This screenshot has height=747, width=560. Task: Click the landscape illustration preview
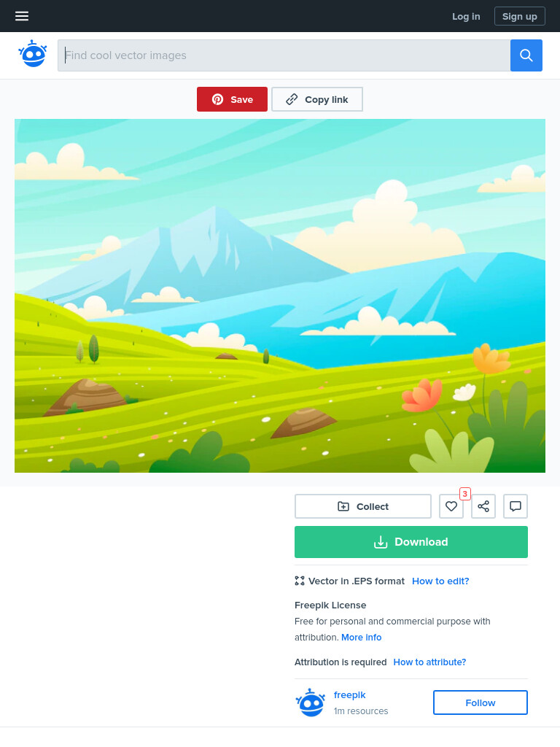click(x=280, y=296)
